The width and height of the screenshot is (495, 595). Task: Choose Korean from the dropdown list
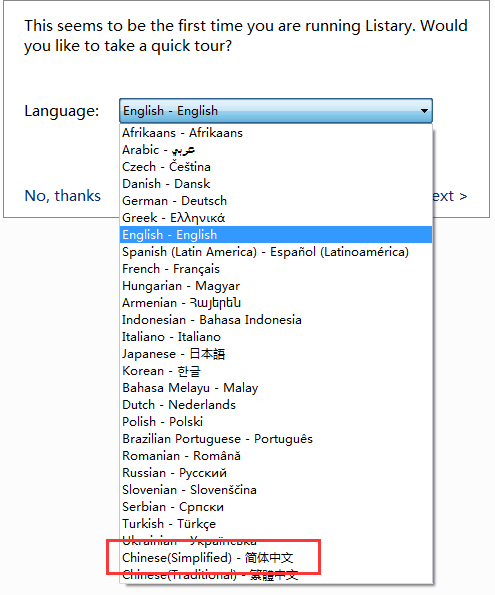276,371
